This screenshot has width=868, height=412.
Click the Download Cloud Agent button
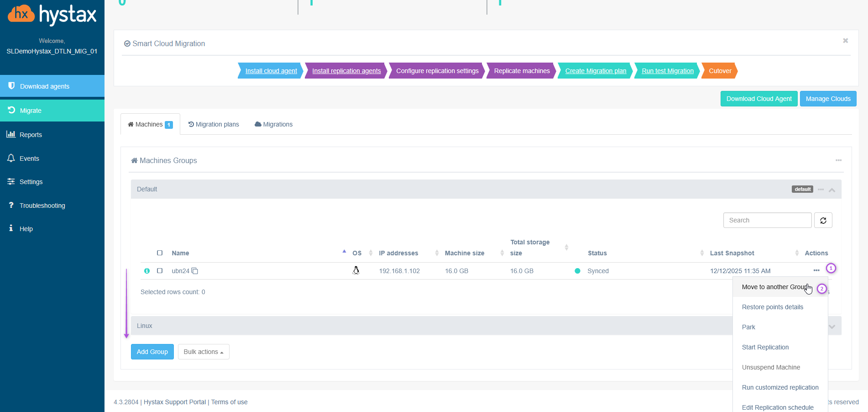point(758,99)
